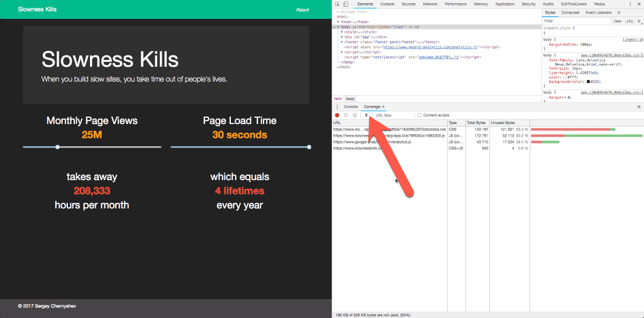Image resolution: width=644 pixels, height=318 pixels.
Task: Close the DevTools panel
Action: [x=639, y=4]
